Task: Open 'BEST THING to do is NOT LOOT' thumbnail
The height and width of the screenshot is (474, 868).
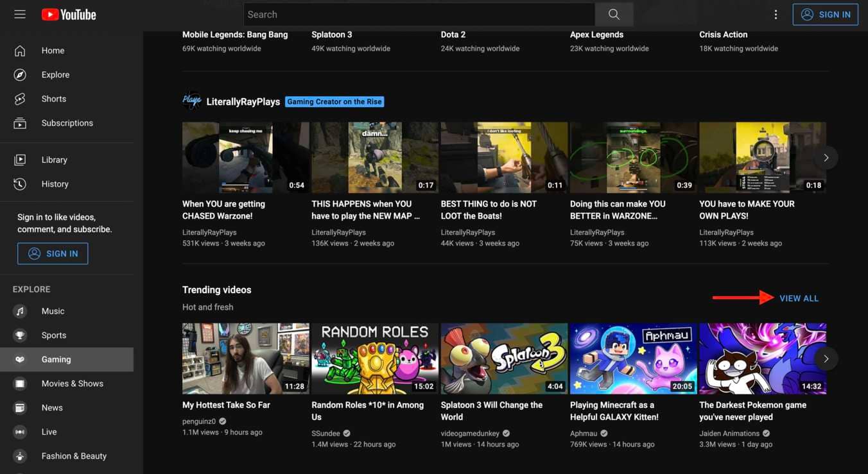Action: point(504,158)
